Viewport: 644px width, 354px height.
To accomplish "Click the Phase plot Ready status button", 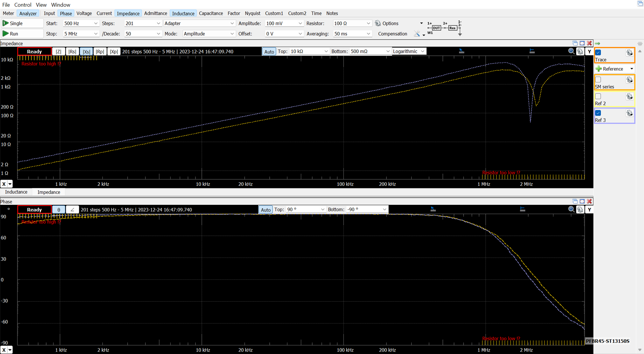I will click(x=34, y=210).
